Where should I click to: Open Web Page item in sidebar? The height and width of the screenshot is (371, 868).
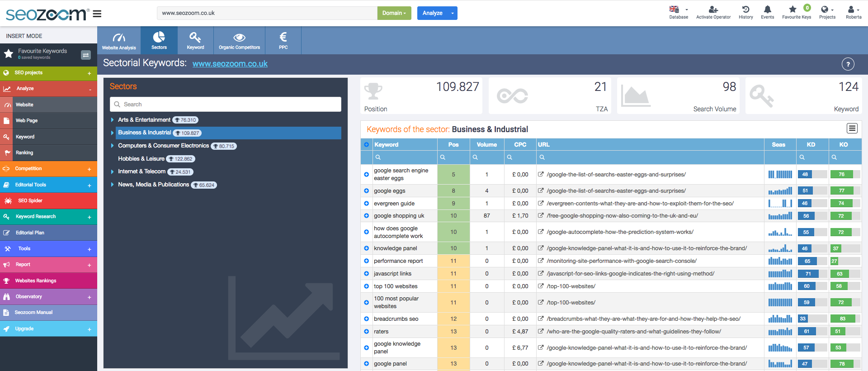tap(48, 121)
